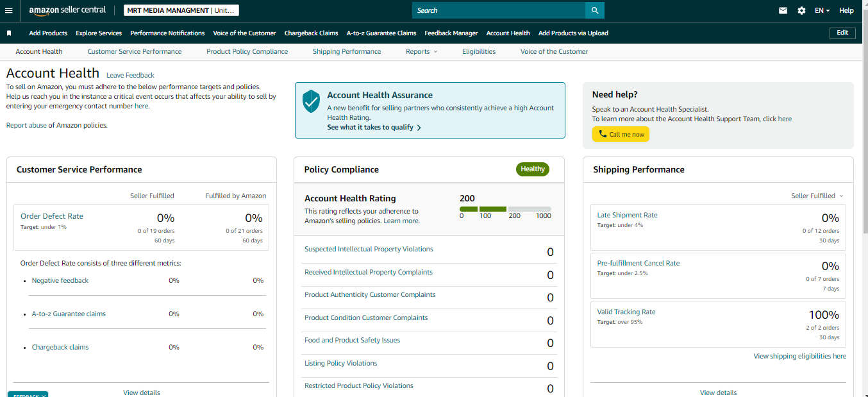868x397 pixels.
Task: Click the Edit bookmarks button
Action: pyautogui.click(x=842, y=33)
